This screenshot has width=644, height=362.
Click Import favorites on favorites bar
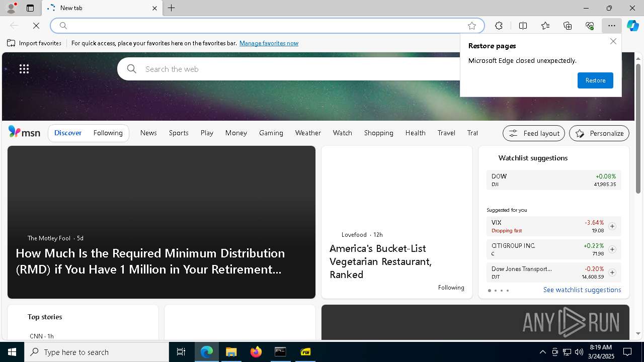point(34,43)
